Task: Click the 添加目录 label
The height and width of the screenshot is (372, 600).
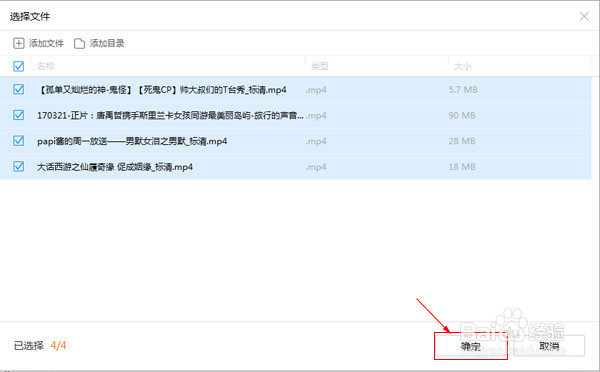Action: tap(107, 43)
